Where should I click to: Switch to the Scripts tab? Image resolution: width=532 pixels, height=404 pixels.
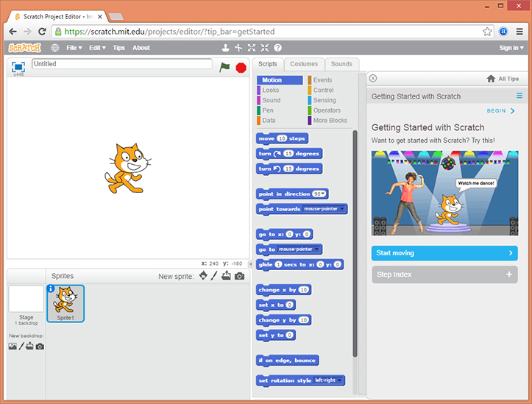tap(267, 64)
